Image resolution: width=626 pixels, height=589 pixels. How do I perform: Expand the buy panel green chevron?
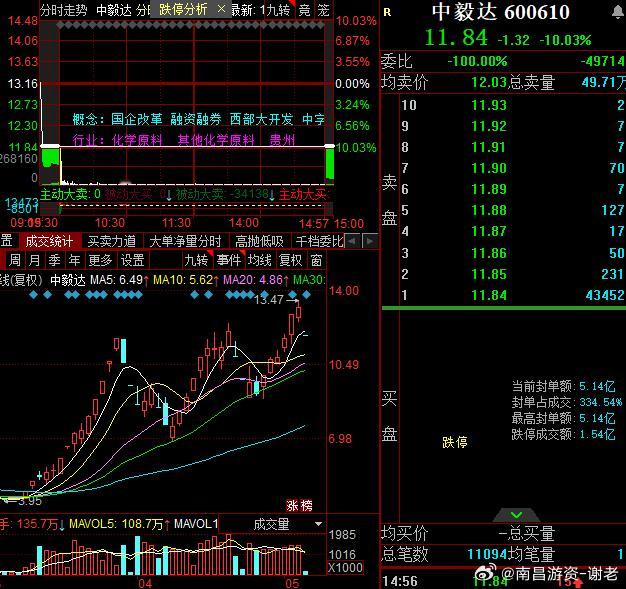click(x=516, y=515)
